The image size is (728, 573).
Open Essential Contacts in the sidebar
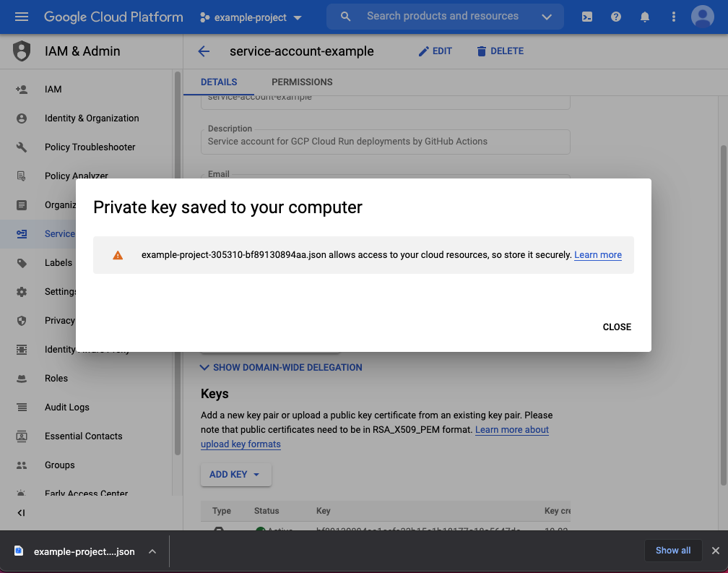(x=84, y=436)
